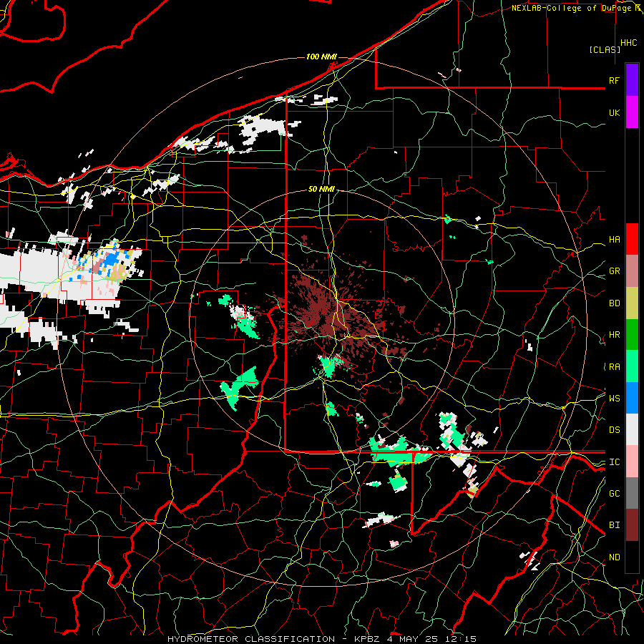The image size is (644, 644).
Task: Click the RF legend label
Action: point(614,80)
